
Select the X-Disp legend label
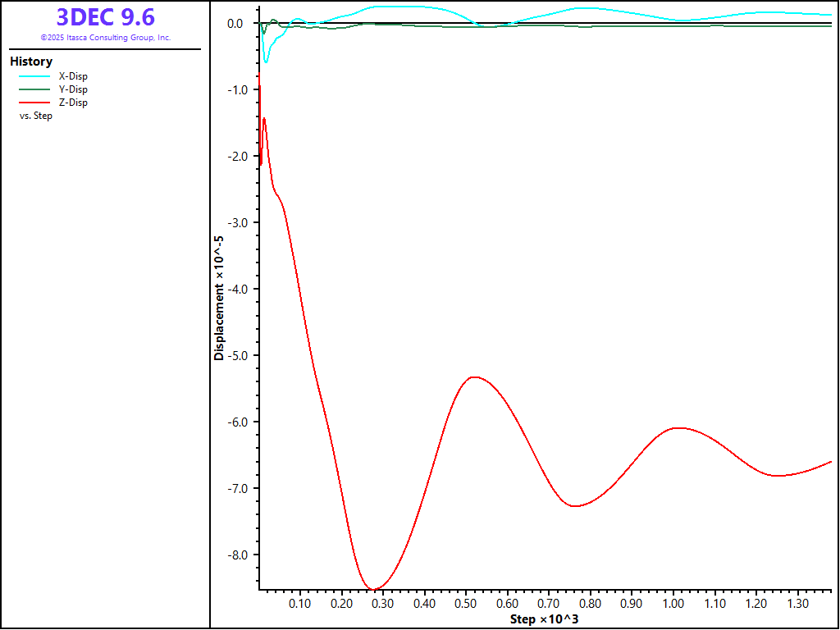[x=73, y=76]
